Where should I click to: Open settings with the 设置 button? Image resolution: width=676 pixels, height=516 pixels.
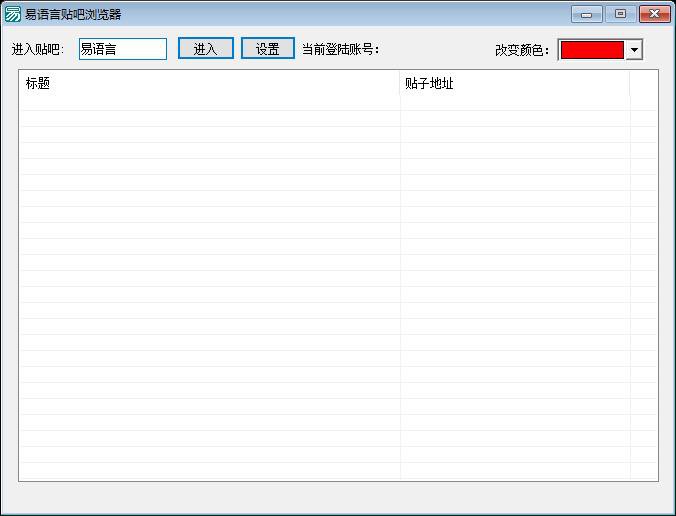[267, 49]
